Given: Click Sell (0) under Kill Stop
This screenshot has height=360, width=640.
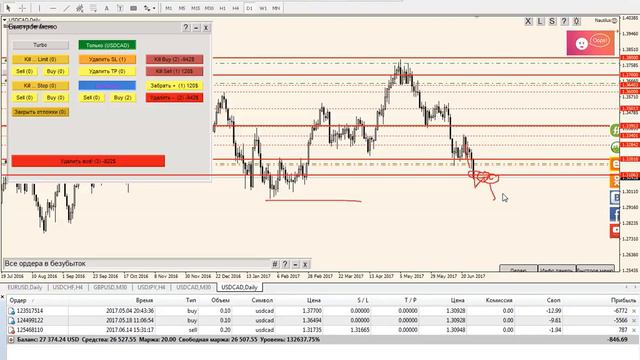Looking at the screenshot, I should click(24, 98).
